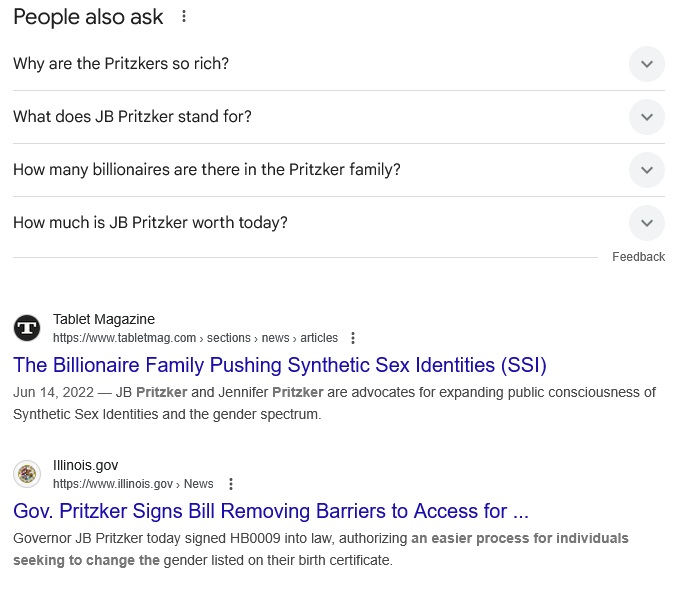The height and width of the screenshot is (590, 678).
Task: Open the People also ask options menu
Action: (184, 16)
